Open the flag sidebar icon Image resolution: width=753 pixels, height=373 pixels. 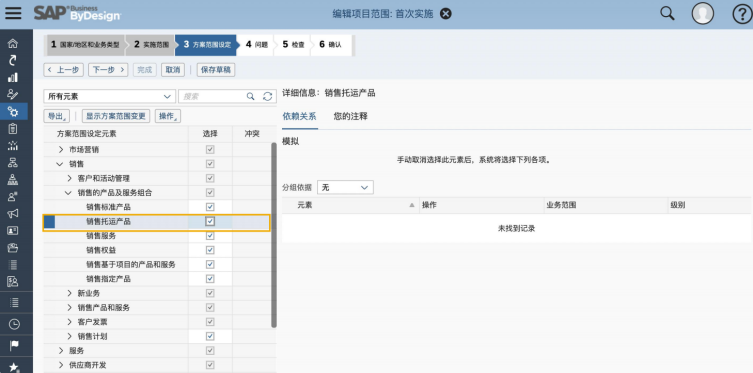tap(14, 345)
